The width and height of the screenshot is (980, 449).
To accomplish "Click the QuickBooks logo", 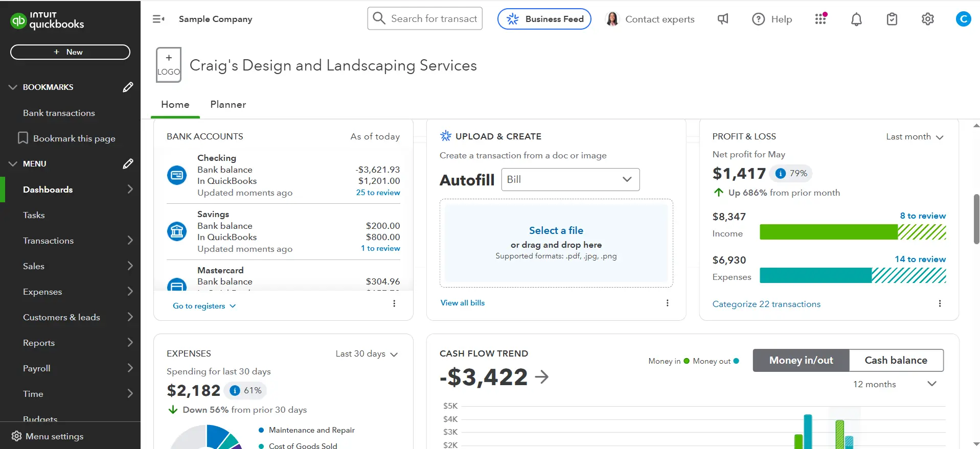I will pos(47,20).
